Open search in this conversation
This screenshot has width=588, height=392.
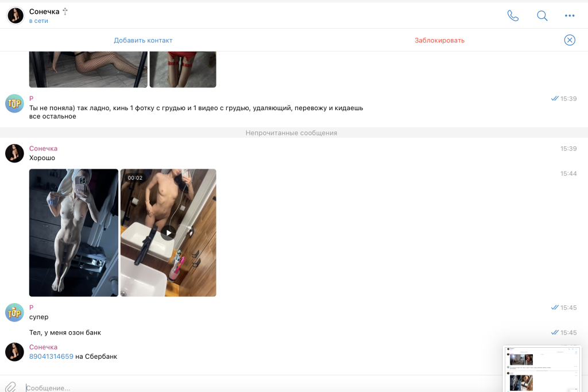(x=542, y=15)
